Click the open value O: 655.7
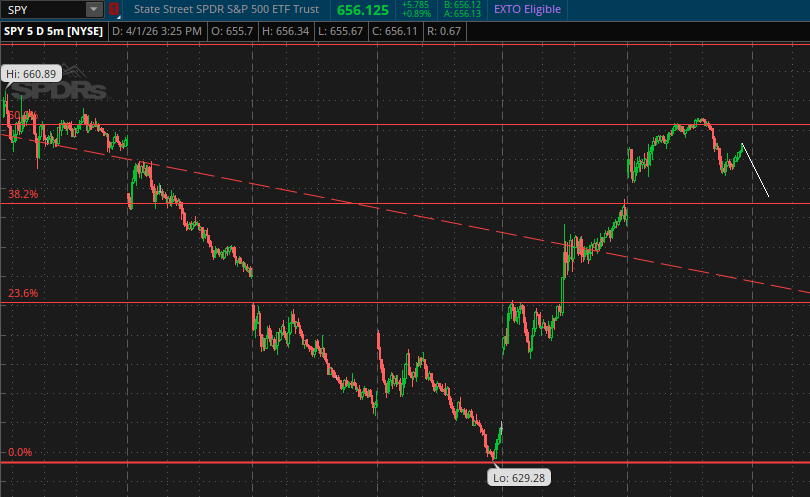This screenshot has height=497, width=810. tap(232, 31)
